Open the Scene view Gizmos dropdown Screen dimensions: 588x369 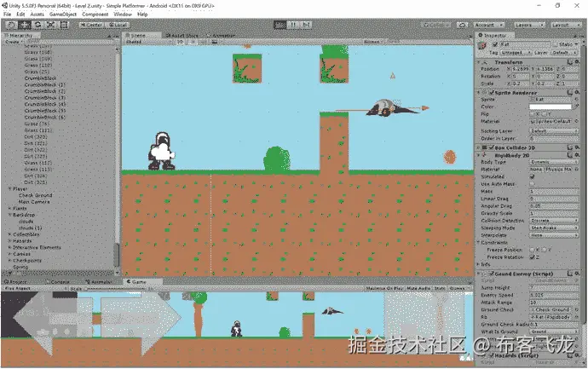click(x=372, y=42)
